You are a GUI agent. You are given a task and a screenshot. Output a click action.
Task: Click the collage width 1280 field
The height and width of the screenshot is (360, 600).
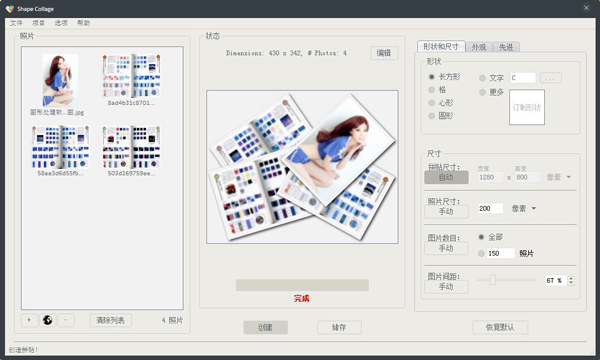click(490, 177)
